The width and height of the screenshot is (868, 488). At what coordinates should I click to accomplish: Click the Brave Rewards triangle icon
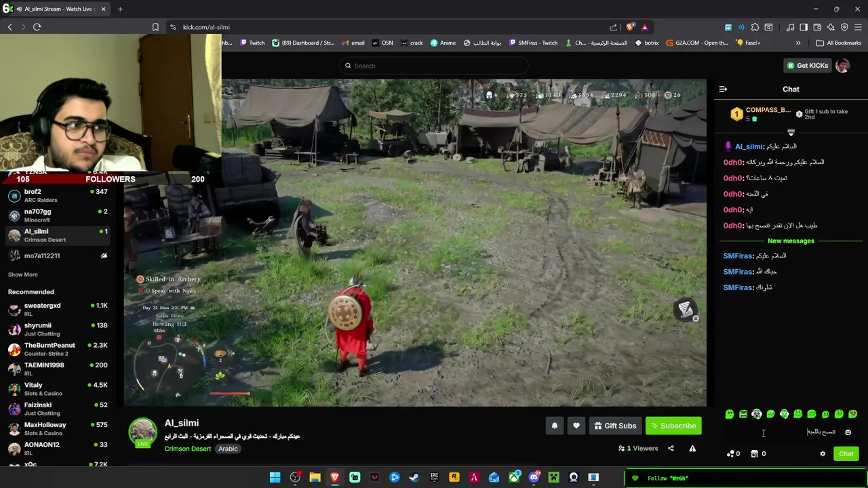644,27
